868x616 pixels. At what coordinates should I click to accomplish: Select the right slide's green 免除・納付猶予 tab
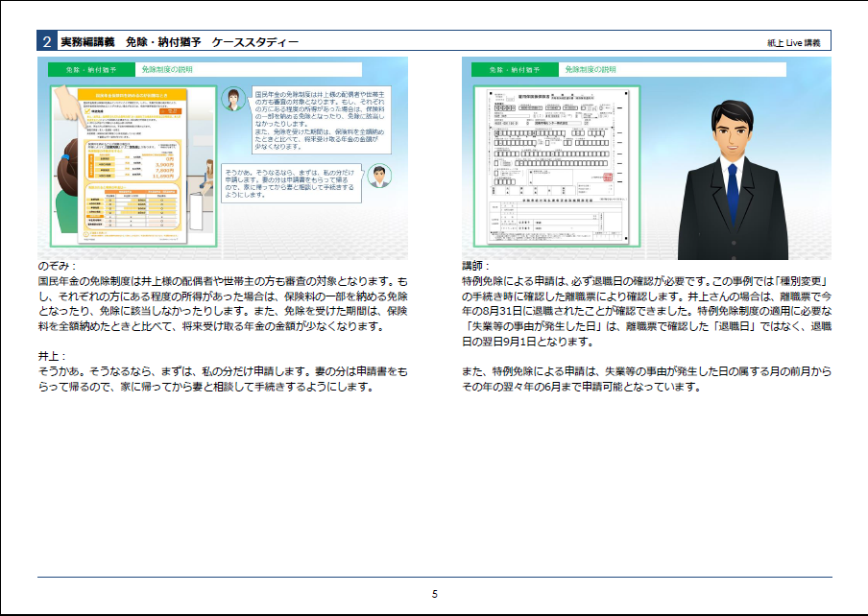[x=509, y=70]
